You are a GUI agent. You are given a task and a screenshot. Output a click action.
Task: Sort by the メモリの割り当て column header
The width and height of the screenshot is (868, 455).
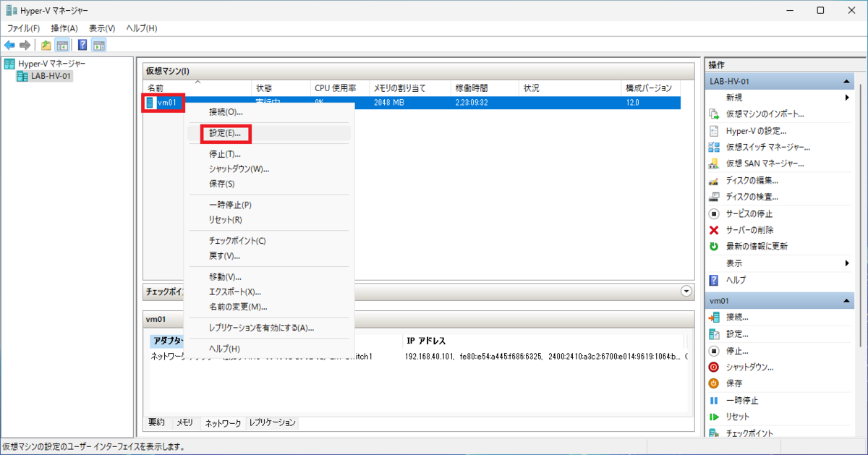(x=409, y=88)
